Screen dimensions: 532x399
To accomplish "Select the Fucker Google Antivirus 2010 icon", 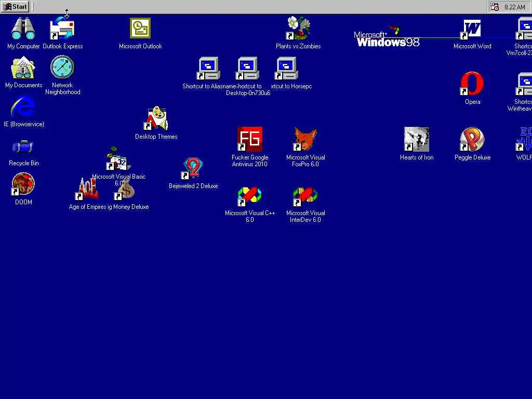I will 250,139.
